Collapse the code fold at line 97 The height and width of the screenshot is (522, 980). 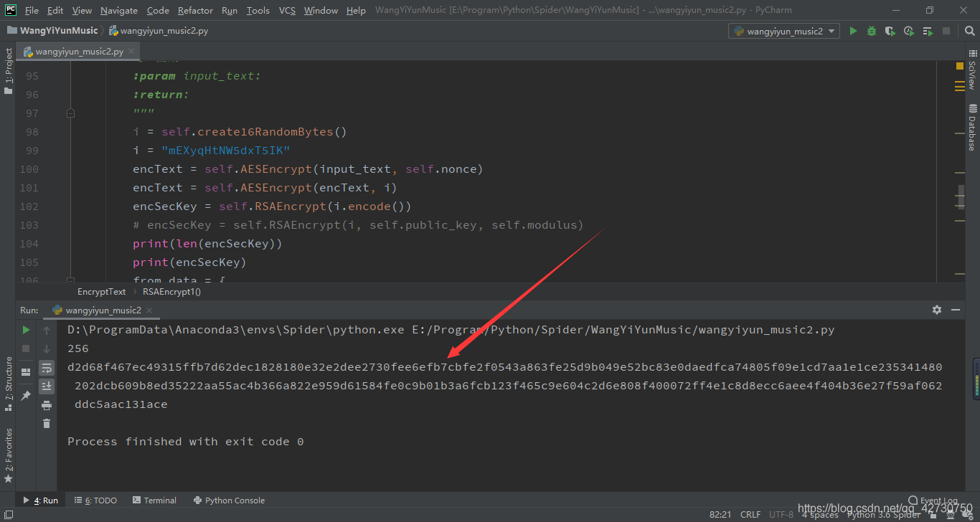click(70, 113)
